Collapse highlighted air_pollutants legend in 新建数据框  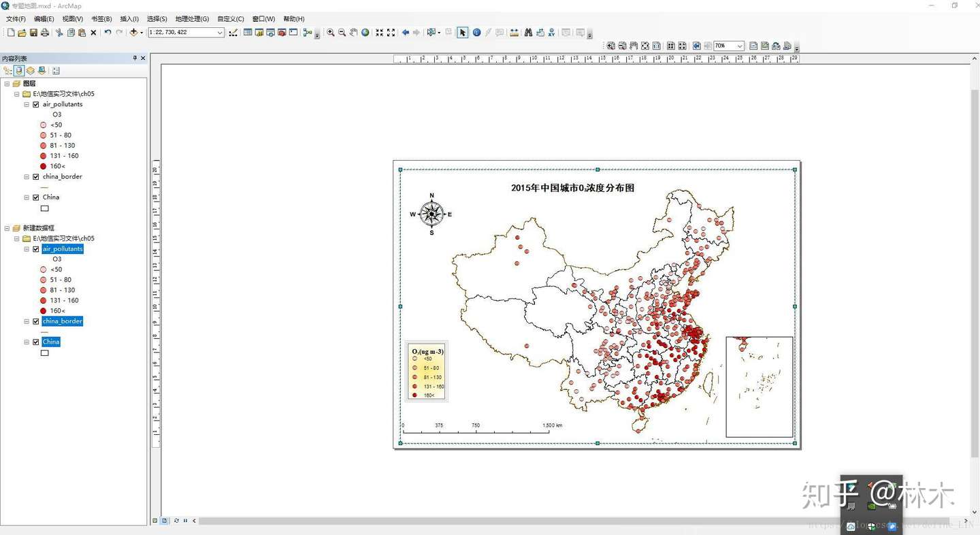click(27, 249)
